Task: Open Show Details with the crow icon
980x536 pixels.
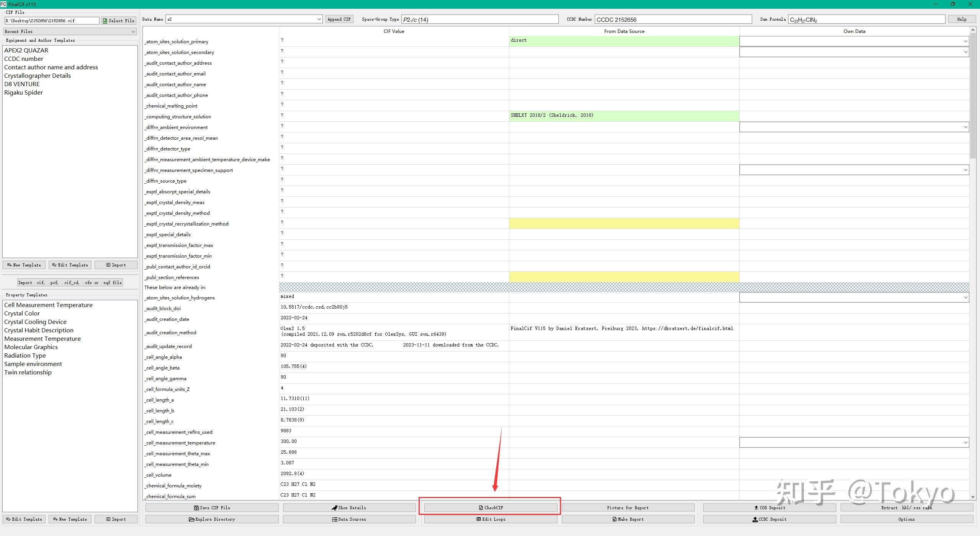Action: pyautogui.click(x=349, y=508)
